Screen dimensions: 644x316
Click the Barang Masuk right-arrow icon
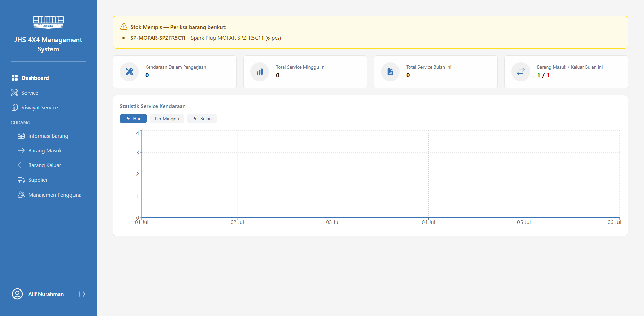(x=21, y=150)
